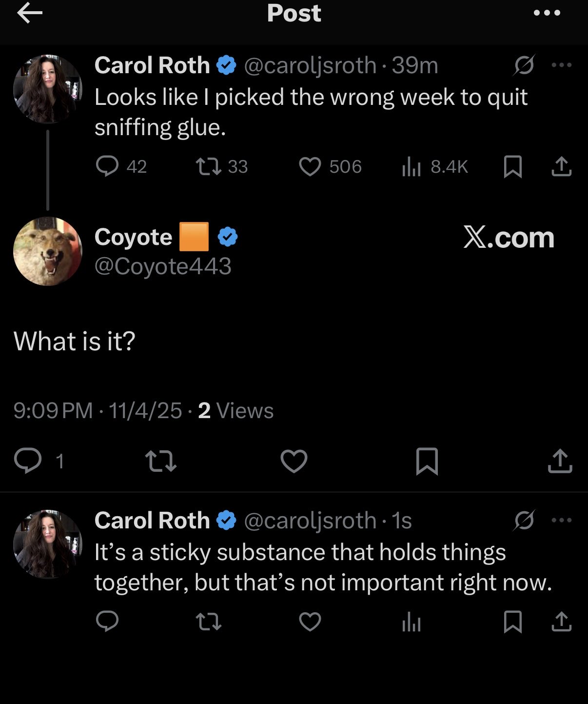Bookmark Carol Roth's sniffing glue post
Viewport: 588px width, 704px height.
tap(512, 166)
